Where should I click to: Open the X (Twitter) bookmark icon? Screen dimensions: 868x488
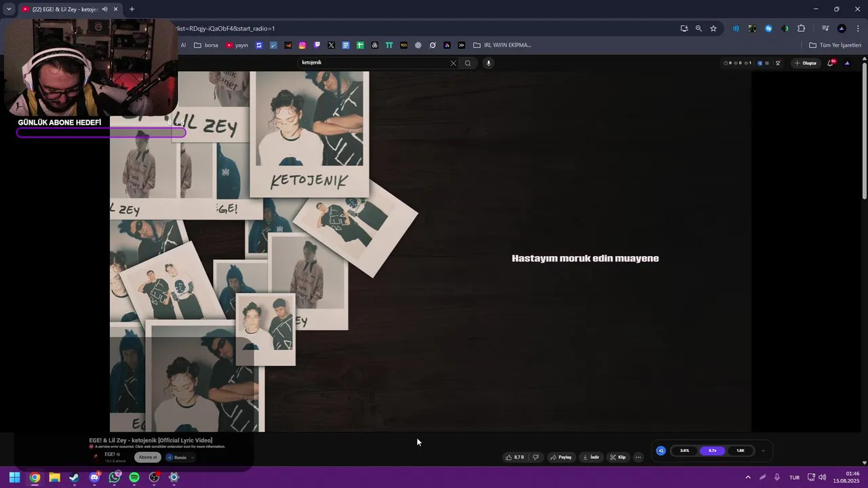(x=331, y=45)
